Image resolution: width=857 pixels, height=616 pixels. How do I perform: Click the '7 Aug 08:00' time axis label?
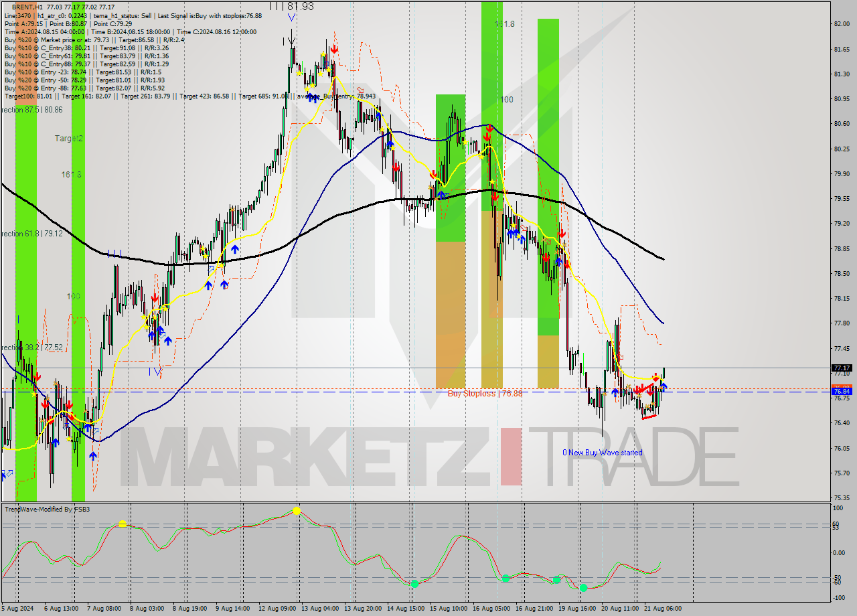pyautogui.click(x=103, y=609)
